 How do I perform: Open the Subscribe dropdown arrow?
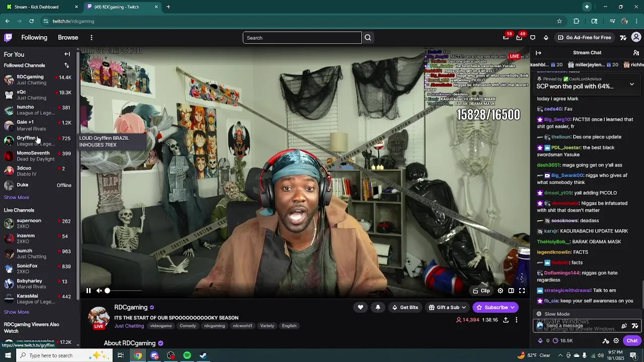[512, 307]
